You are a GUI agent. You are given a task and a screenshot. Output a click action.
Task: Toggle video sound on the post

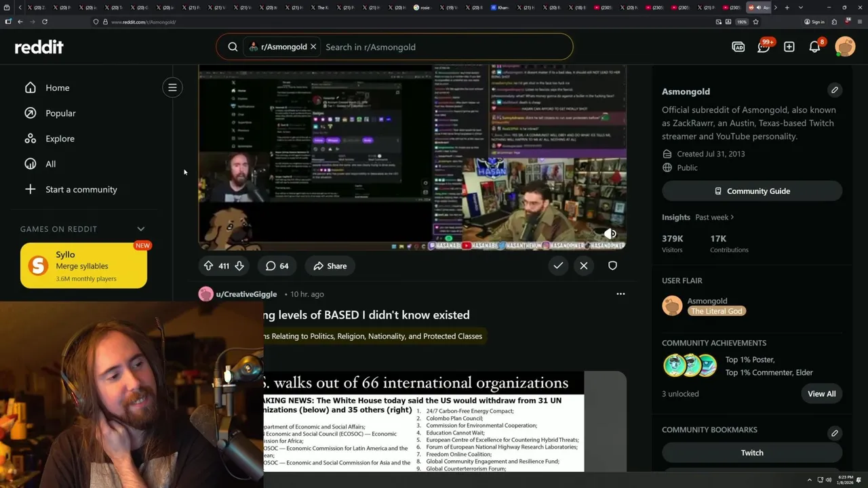pos(610,234)
